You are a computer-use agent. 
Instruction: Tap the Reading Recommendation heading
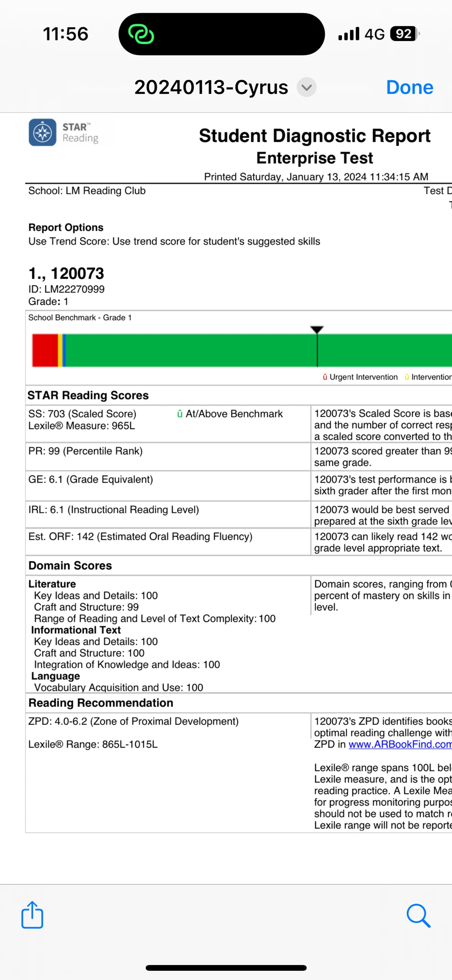point(101,703)
